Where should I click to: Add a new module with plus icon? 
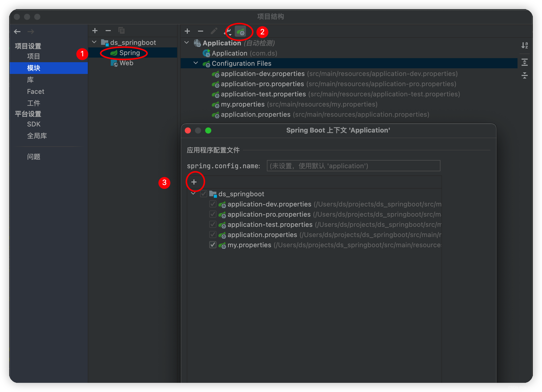click(95, 31)
